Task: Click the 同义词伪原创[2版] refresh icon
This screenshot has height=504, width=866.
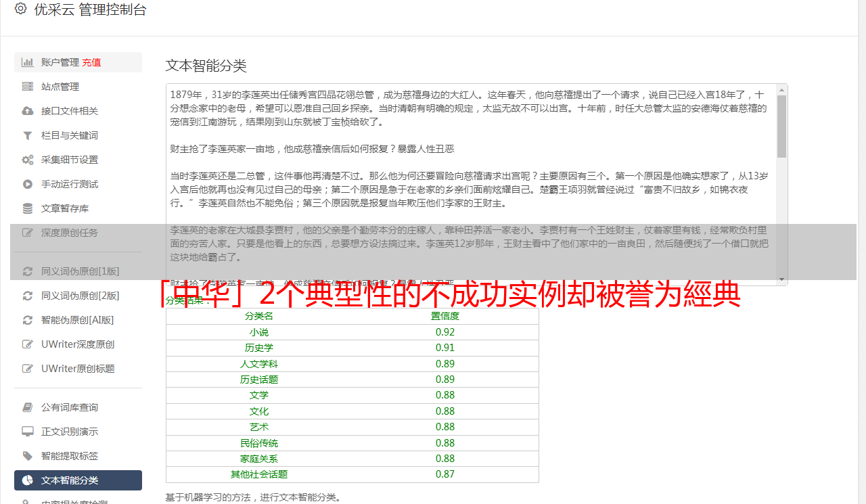Action: [x=28, y=296]
